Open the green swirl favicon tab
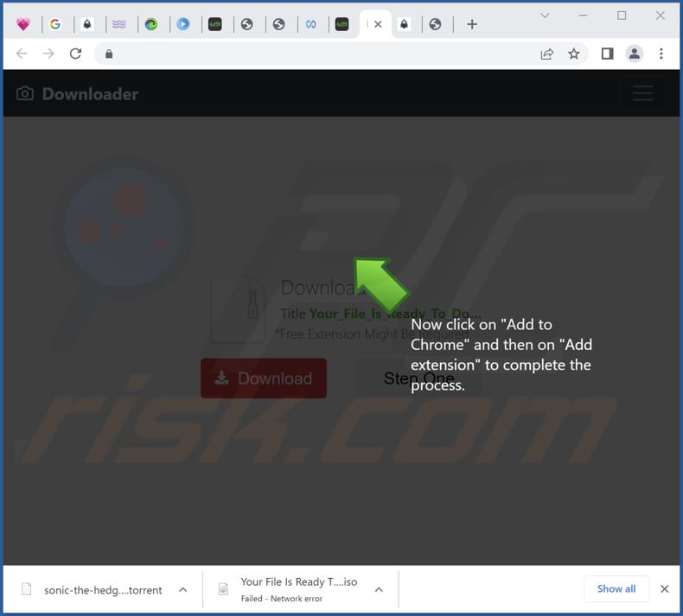Screen dimensions: 683x616 pyautogui.click(x=151, y=24)
